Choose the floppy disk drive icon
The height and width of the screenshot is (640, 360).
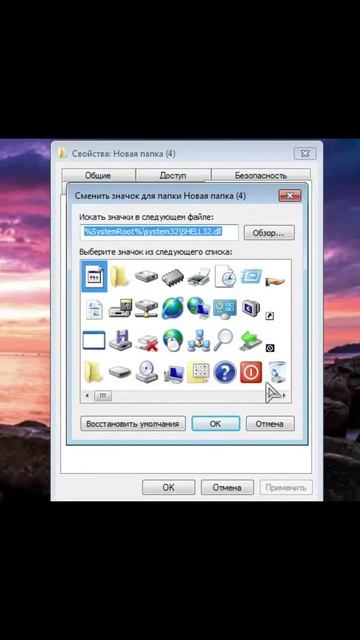(x=120, y=340)
